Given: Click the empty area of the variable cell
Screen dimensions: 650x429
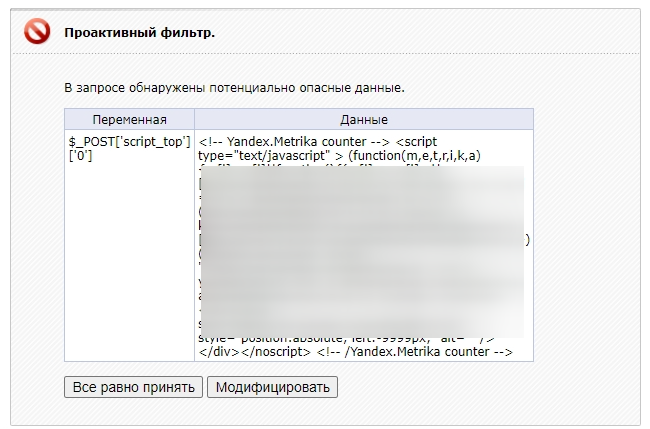Looking at the screenshot, I should tap(129, 260).
